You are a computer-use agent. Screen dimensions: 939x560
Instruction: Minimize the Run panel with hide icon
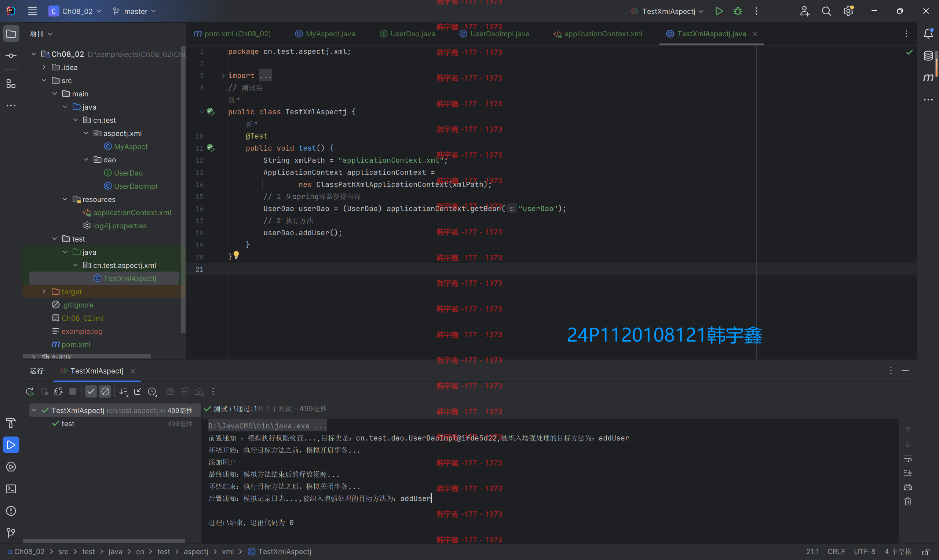click(x=905, y=371)
